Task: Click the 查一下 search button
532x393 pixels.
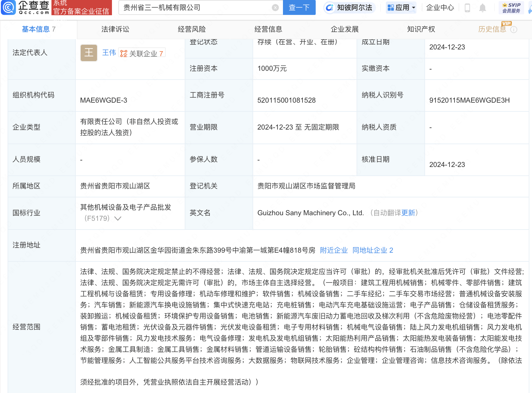Action: click(x=299, y=8)
